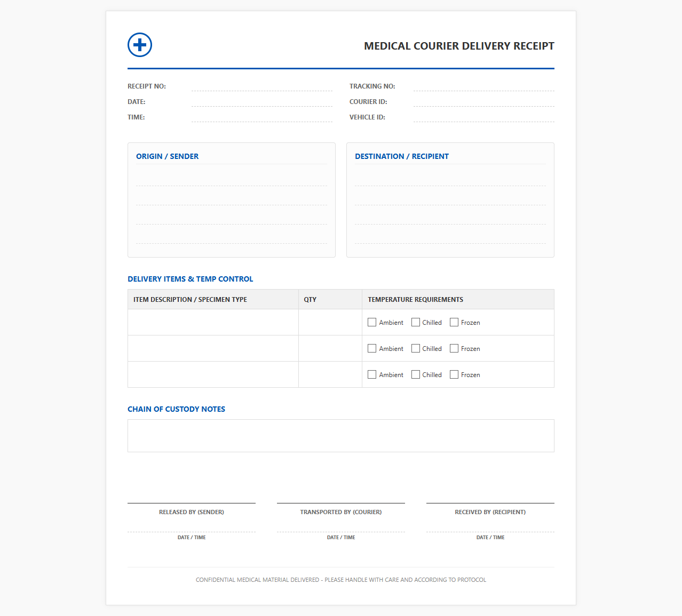The height and width of the screenshot is (616, 682).
Task: Click 'ITEM DESCRIPTION / SPECIMEN TYPE' column header
Action: [x=190, y=300]
